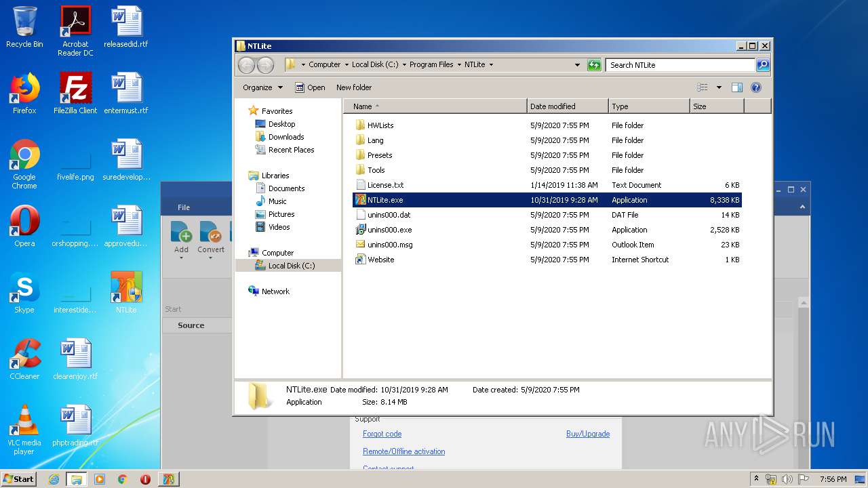Open the Opera desktop shortcut

pos(24,226)
